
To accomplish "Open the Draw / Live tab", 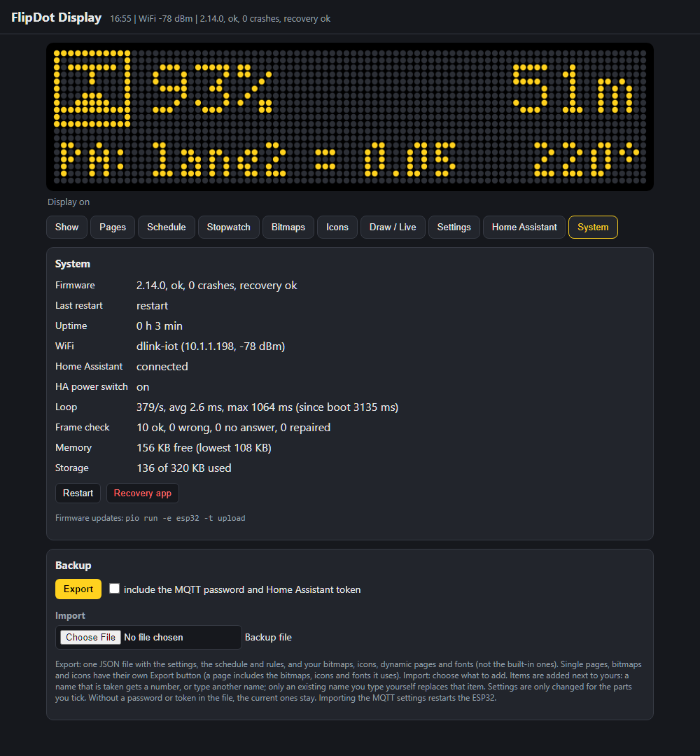I will [393, 227].
